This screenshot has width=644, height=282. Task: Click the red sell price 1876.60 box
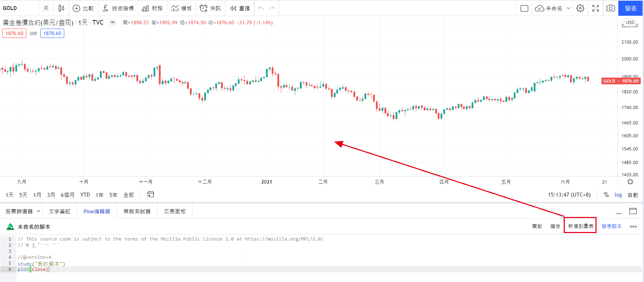[x=14, y=33]
